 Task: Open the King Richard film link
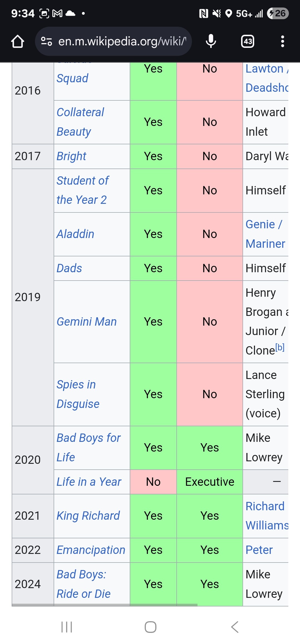[88, 516]
